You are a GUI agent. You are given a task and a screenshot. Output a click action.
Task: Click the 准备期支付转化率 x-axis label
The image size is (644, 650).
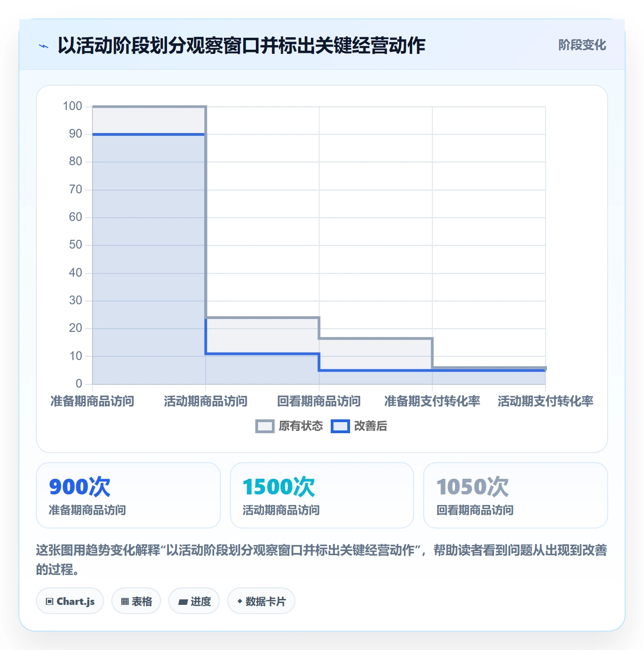[x=432, y=401]
